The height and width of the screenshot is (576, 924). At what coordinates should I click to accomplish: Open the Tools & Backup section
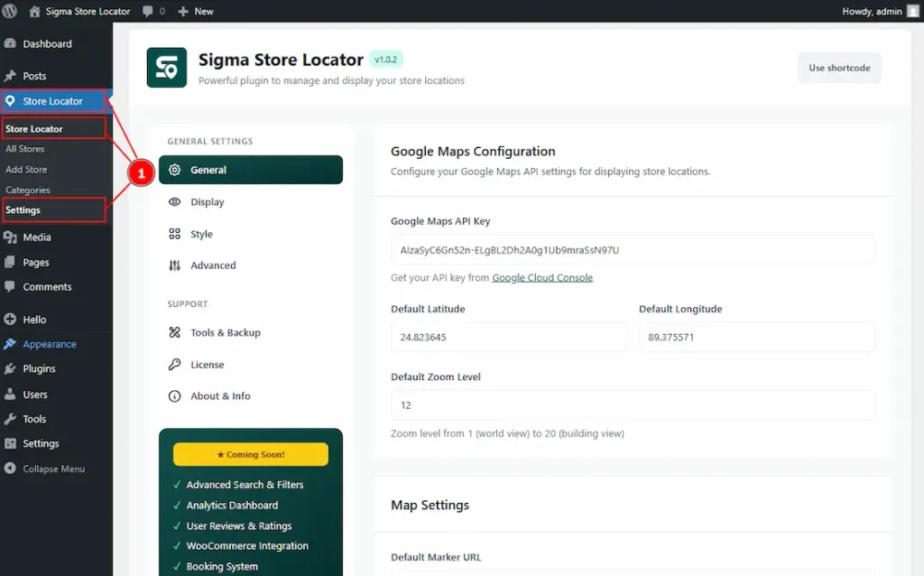point(251,332)
